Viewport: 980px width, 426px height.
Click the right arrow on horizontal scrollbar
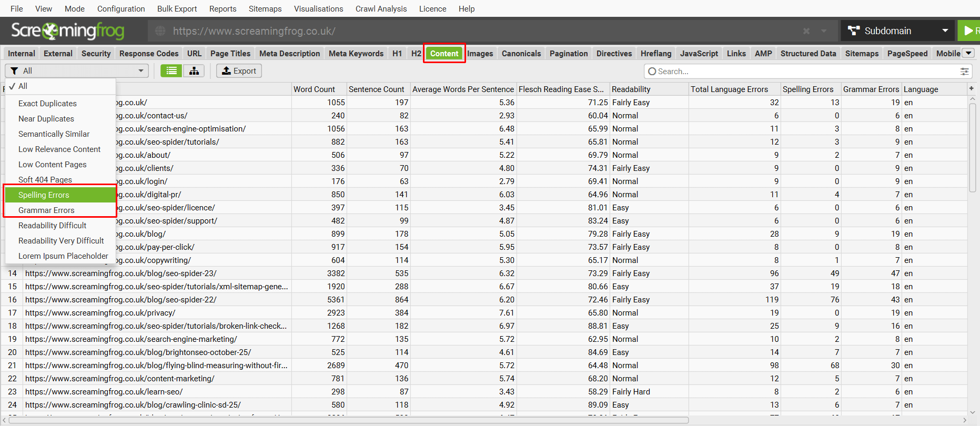tap(965, 420)
